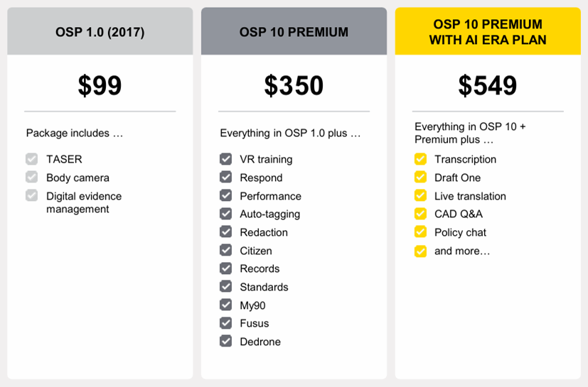Image resolution: width=588 pixels, height=387 pixels.
Task: Click the Auto-tagging checkbox
Action: click(x=225, y=214)
